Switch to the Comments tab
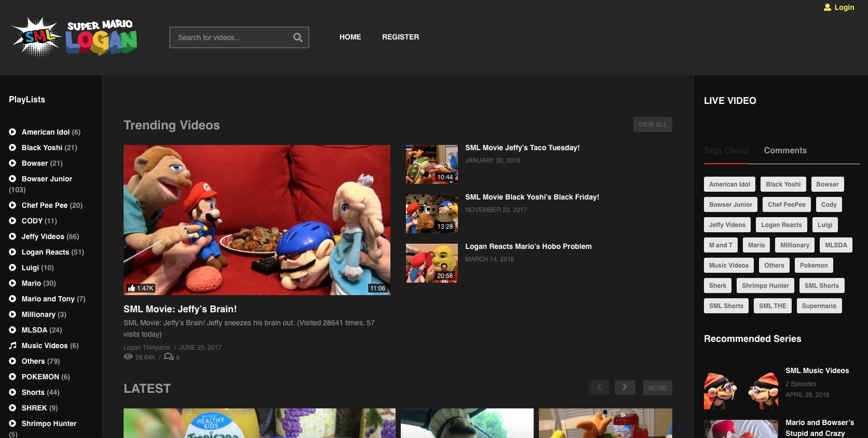Image resolution: width=868 pixels, height=438 pixels. coord(785,150)
